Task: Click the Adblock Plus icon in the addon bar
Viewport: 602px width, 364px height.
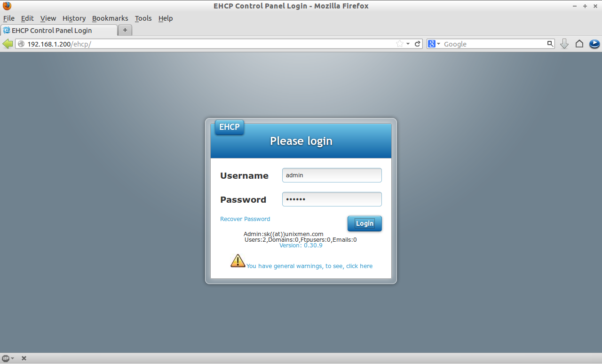Action: (6, 358)
